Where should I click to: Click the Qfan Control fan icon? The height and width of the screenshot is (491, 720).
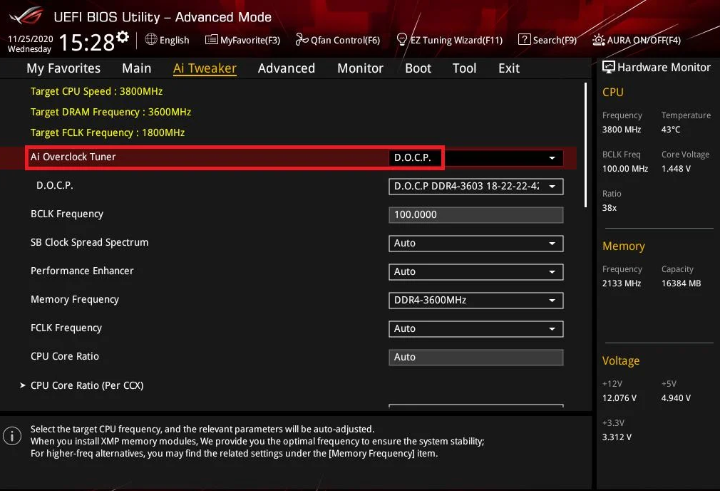[x=301, y=40]
